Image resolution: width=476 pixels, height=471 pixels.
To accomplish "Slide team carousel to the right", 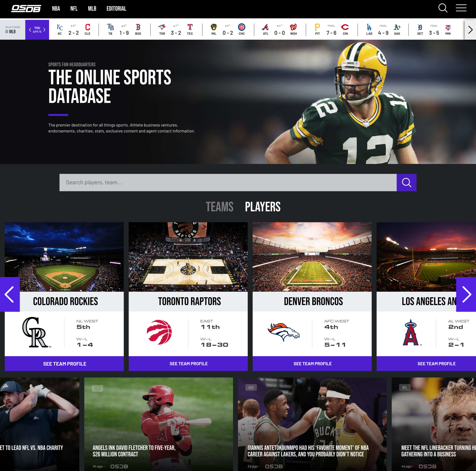I will point(466,294).
